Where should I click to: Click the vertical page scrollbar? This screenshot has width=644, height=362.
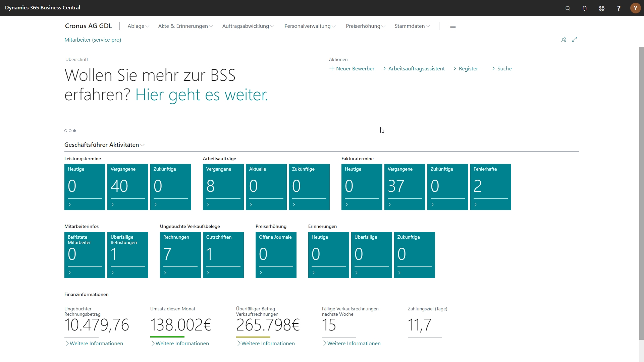coord(641,193)
